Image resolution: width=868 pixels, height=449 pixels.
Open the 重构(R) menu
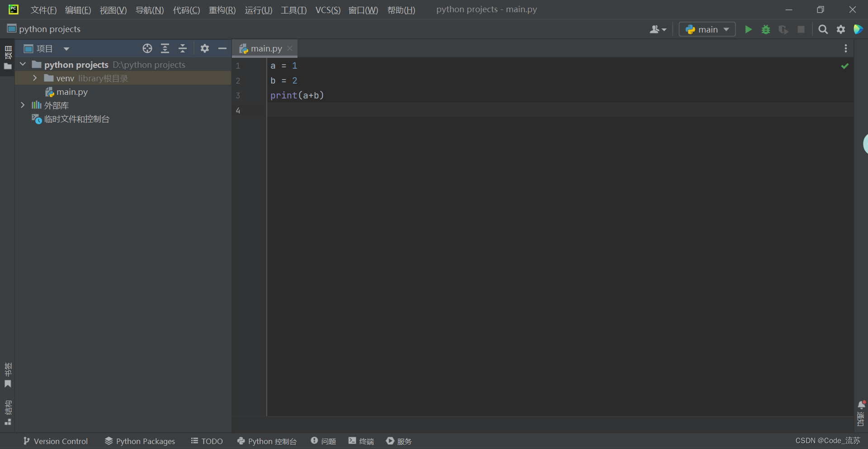click(222, 10)
